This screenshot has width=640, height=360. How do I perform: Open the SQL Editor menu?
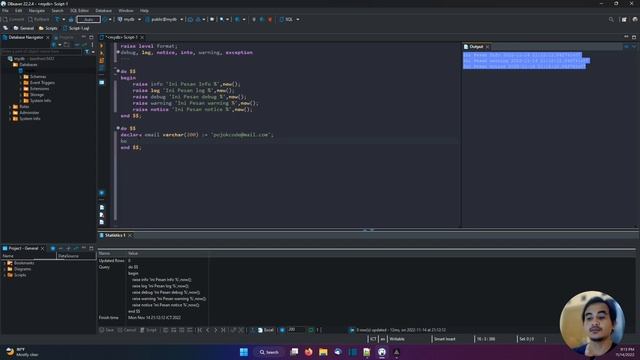(x=79, y=11)
